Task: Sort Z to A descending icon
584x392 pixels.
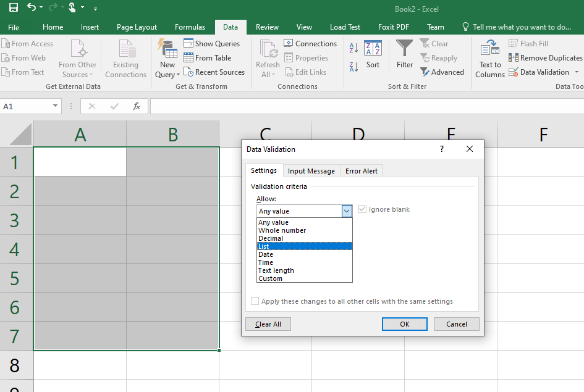Action: tap(353, 67)
